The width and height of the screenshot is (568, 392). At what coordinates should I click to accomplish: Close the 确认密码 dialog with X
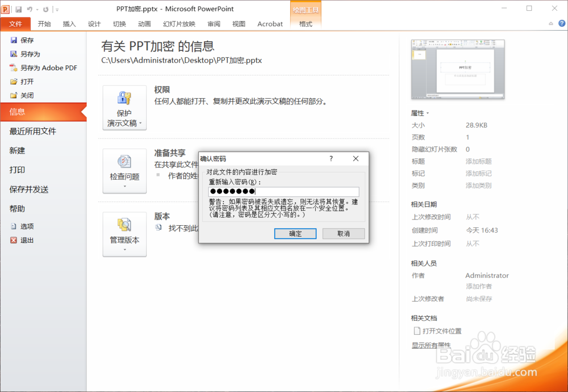tap(356, 158)
